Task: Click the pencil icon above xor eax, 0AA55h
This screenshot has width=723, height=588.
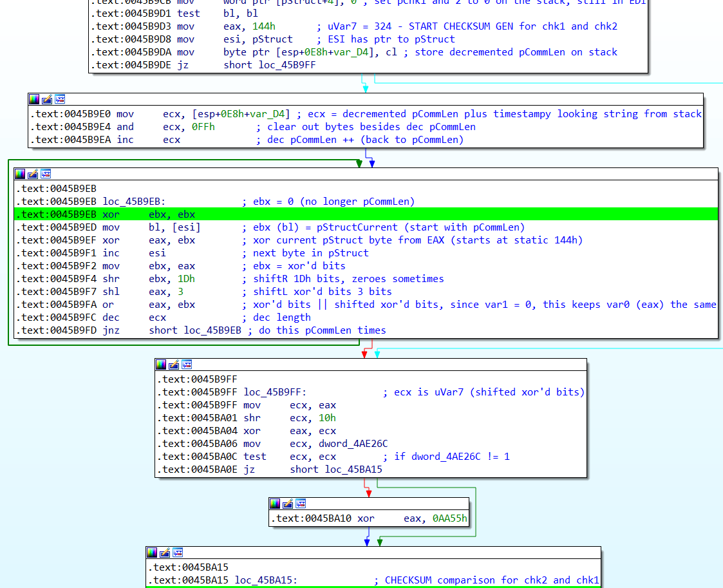Action: [288, 504]
